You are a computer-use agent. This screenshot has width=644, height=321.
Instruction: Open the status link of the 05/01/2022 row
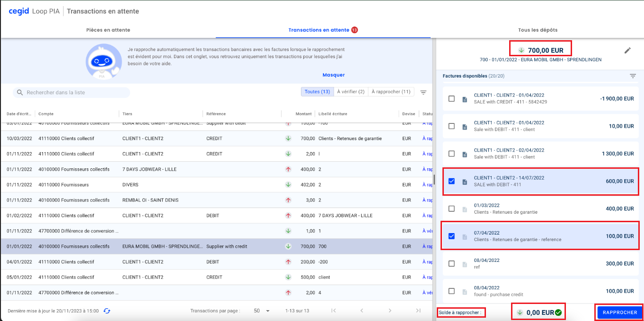coord(427,277)
